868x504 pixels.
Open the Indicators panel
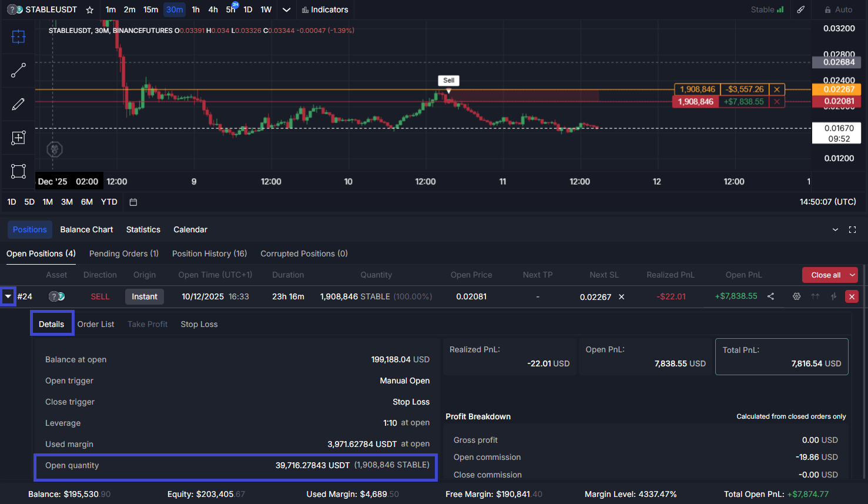pyautogui.click(x=325, y=10)
